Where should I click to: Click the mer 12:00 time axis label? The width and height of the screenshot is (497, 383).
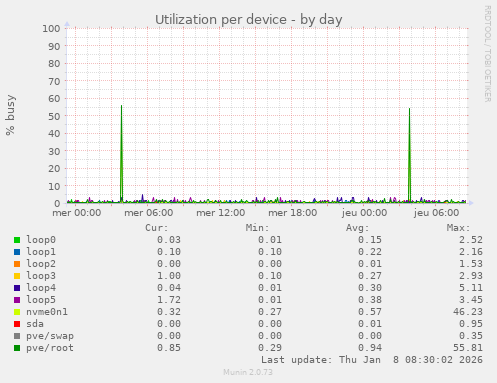221,213
